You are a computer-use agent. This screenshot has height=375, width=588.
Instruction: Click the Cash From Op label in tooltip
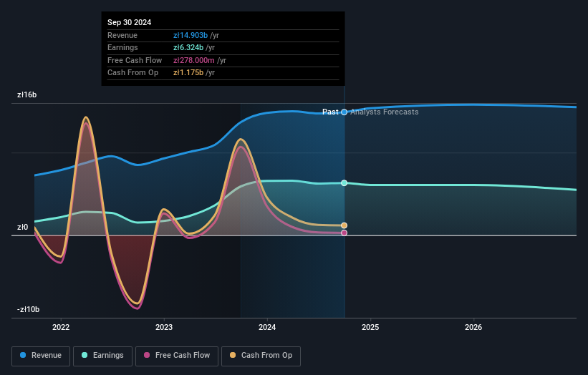click(x=132, y=73)
